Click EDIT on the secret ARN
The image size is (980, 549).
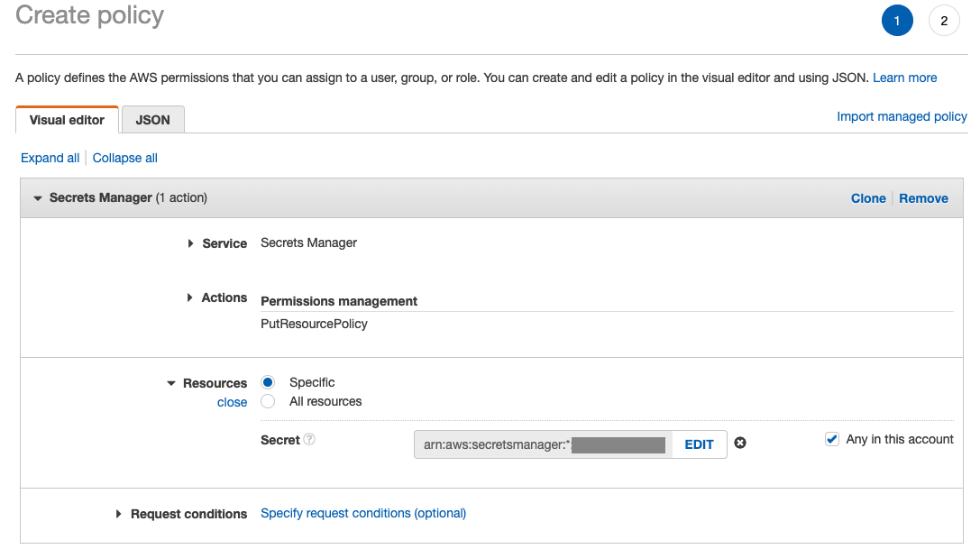(699, 444)
